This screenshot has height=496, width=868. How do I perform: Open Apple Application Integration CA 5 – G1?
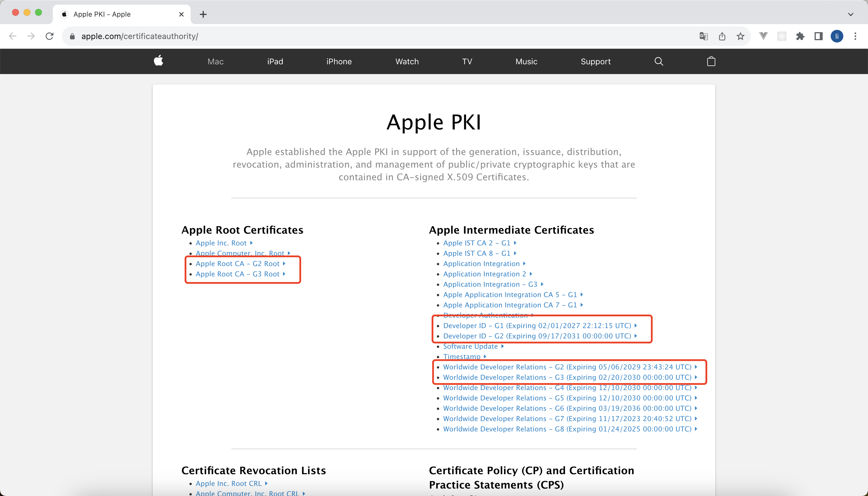click(513, 295)
